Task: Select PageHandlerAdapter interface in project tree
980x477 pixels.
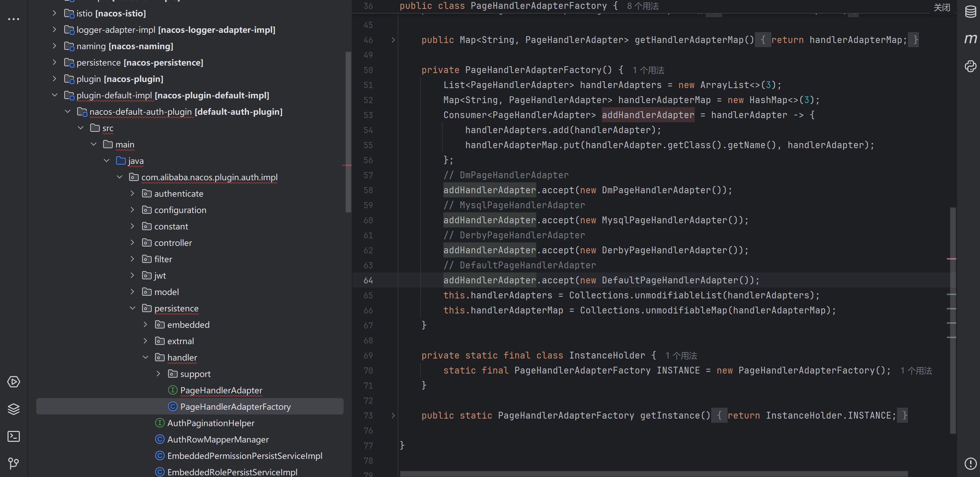Action: [x=221, y=390]
